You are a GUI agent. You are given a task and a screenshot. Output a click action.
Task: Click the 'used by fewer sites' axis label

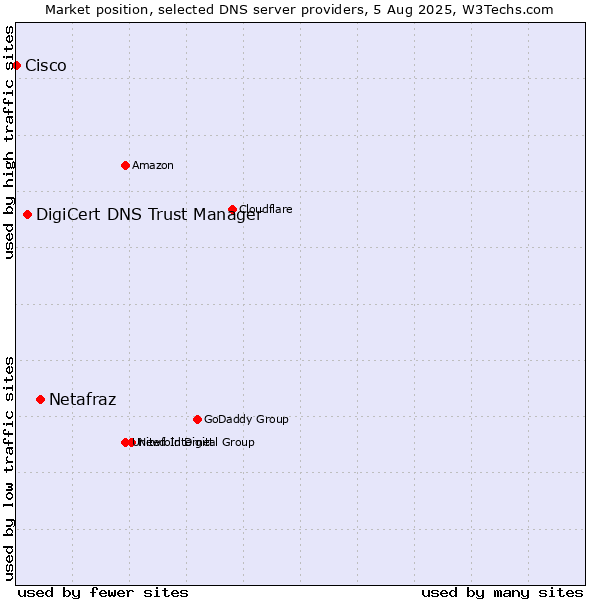[103, 593]
